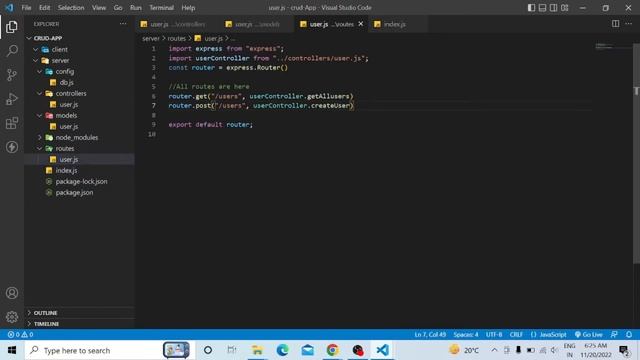Open the Thunder Client lightning icon
Image resolution: width=640 pixels, height=360 pixels.
(x=12, y=147)
